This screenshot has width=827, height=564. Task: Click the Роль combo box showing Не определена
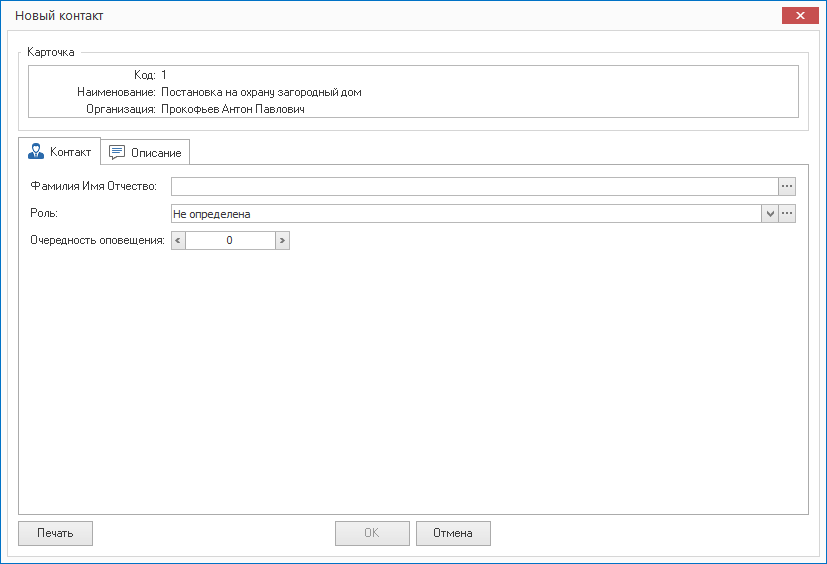pyautogui.click(x=466, y=214)
